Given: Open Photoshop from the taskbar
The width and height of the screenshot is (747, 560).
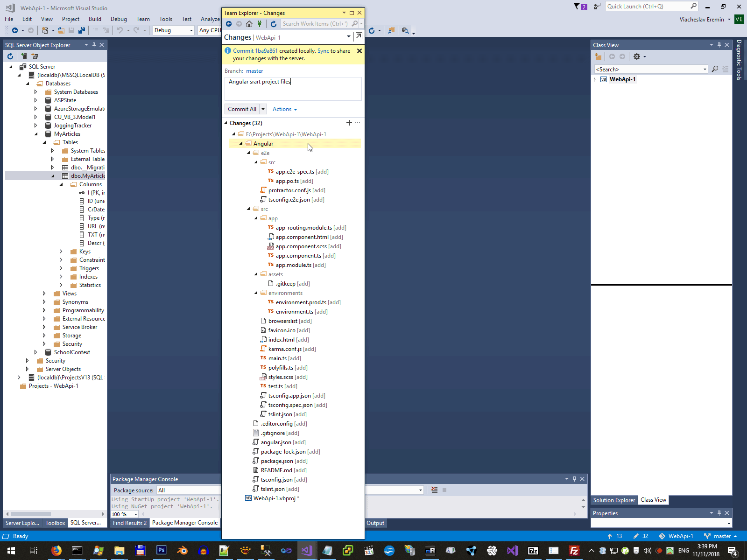Looking at the screenshot, I should click(161, 551).
